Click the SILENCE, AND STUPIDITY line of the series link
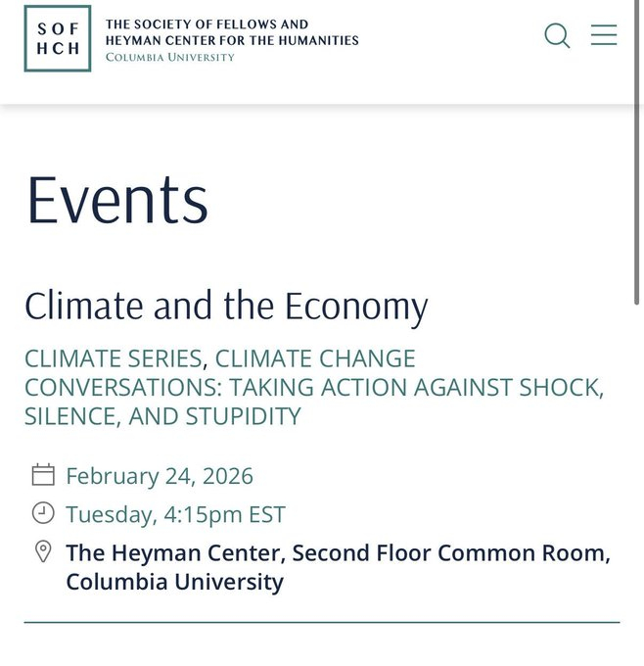The width and height of the screenshot is (644, 666). (x=162, y=415)
